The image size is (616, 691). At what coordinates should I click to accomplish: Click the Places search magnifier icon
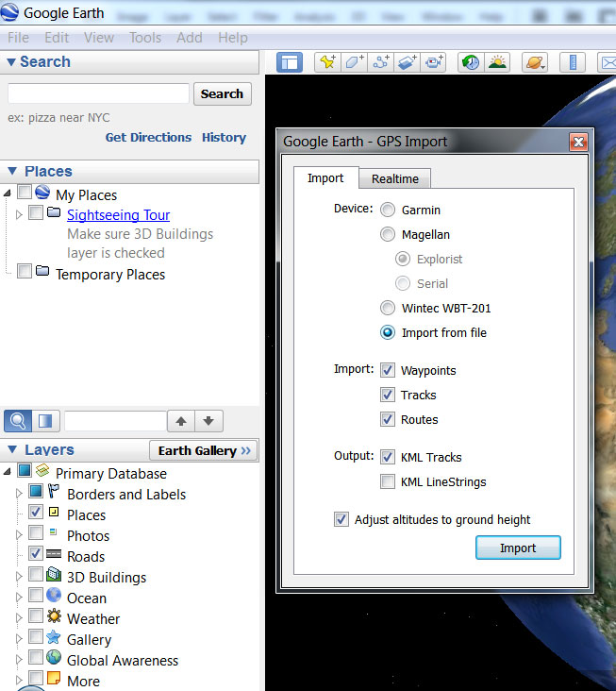tap(18, 421)
